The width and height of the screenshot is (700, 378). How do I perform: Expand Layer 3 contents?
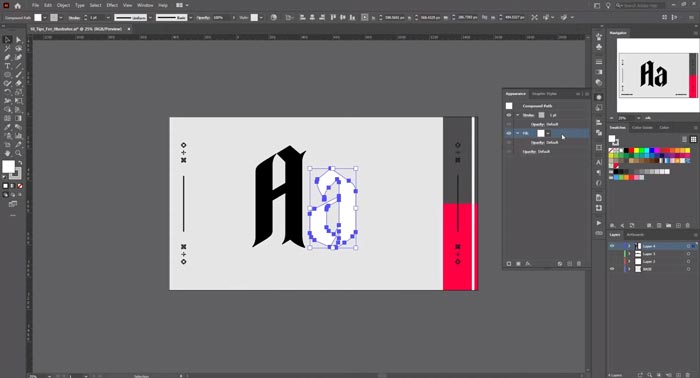629,254
